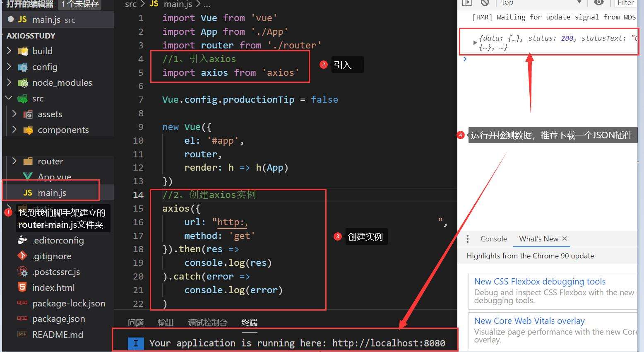Click the eye live expression icon
The image size is (644, 352).
point(599,3)
